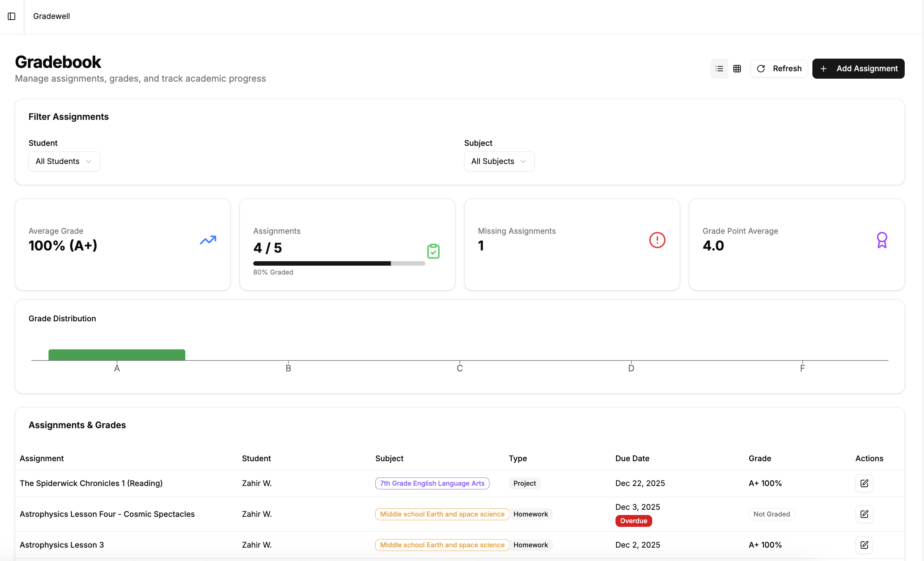Switch to grid view icon

coord(737,68)
